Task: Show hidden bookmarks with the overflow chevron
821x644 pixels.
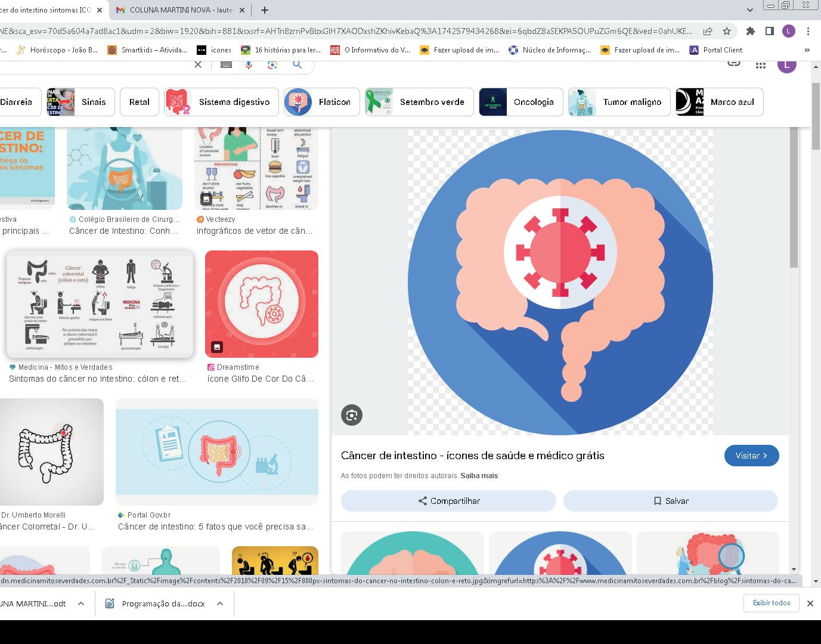Action: 807,50
